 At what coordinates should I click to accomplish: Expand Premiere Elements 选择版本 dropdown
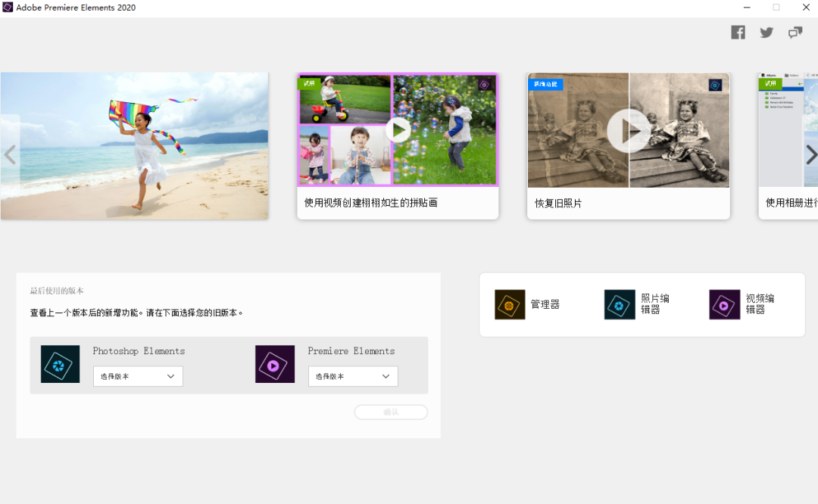353,376
